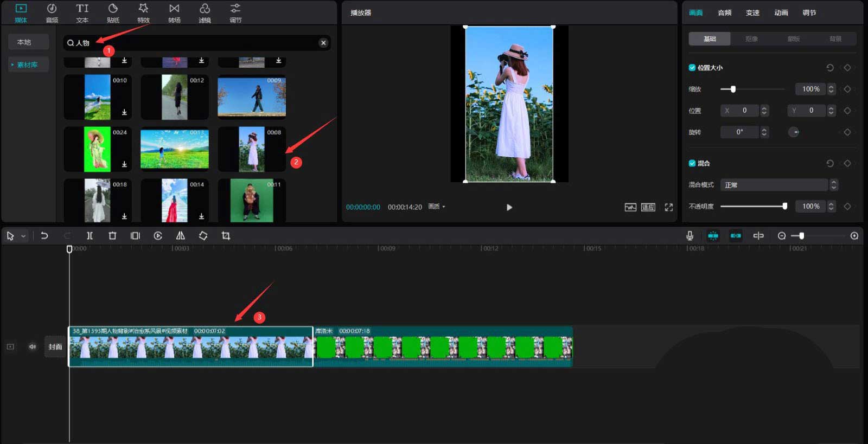Open the 画质 quality dropdown in the player
Image resolution: width=868 pixels, height=444 pixels.
click(x=436, y=207)
